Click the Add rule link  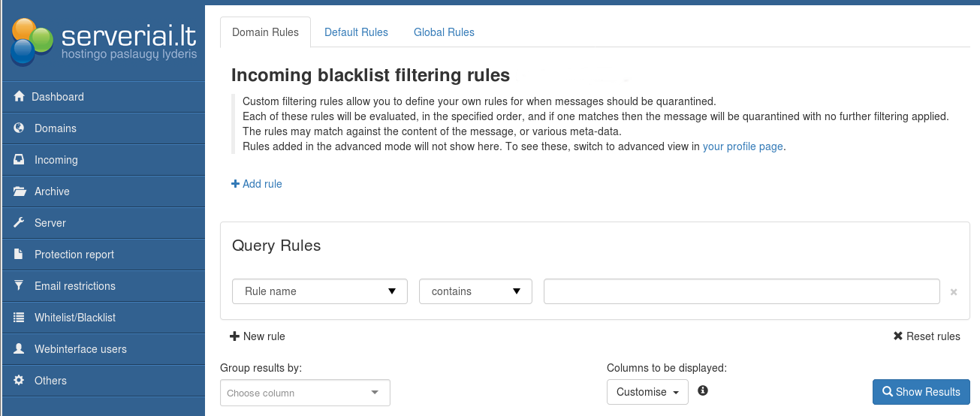257,184
